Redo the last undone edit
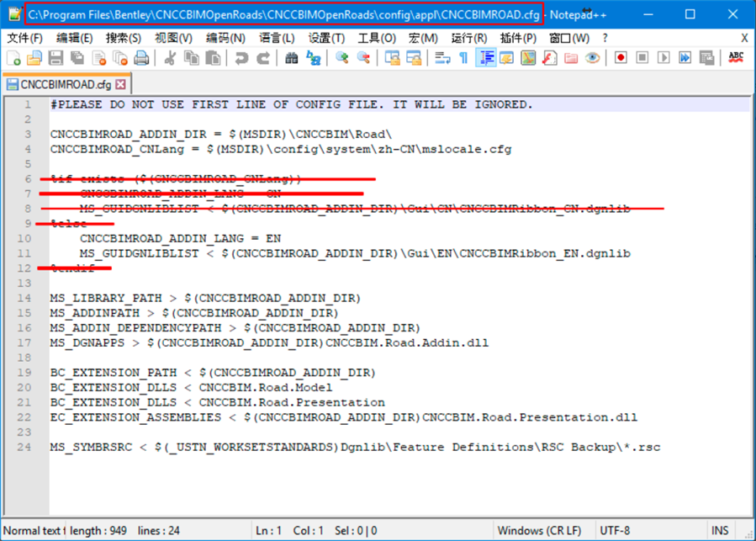Image resolution: width=756 pixels, height=541 pixels. click(262, 58)
